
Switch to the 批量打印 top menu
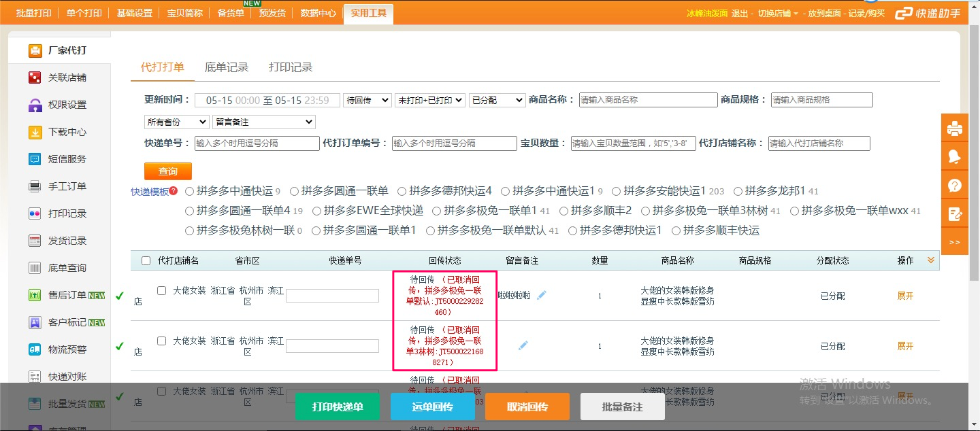point(33,13)
